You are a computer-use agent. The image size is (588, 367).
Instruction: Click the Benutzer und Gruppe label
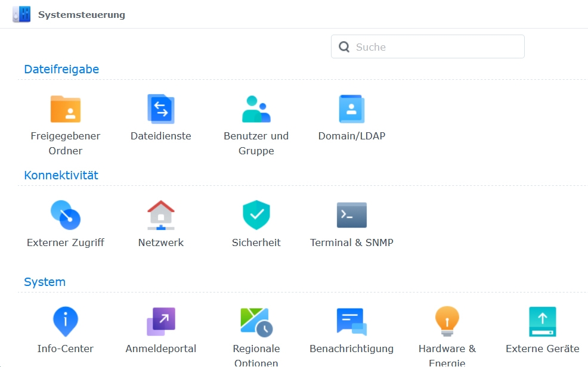pos(256,144)
